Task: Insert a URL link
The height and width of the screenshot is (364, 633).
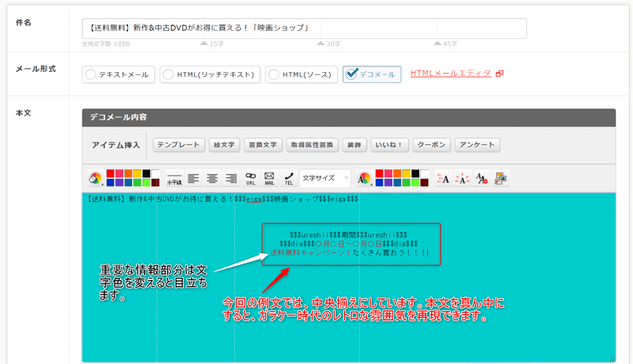Action: [x=251, y=178]
